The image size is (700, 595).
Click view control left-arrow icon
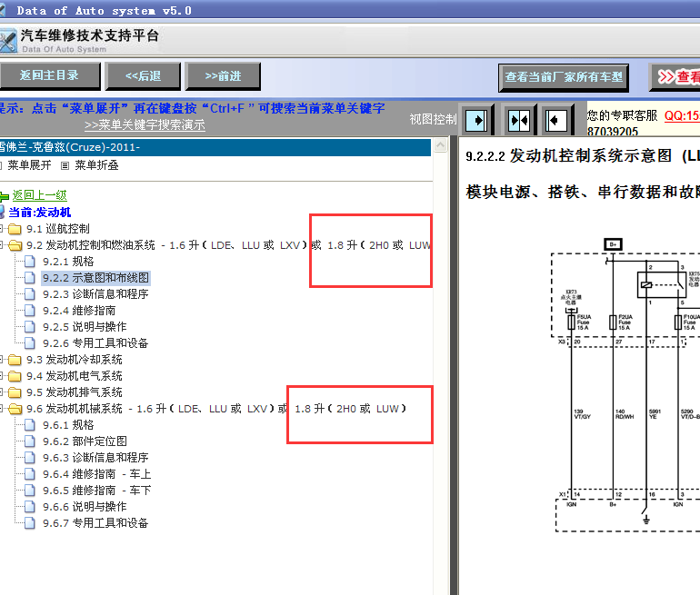[556, 120]
